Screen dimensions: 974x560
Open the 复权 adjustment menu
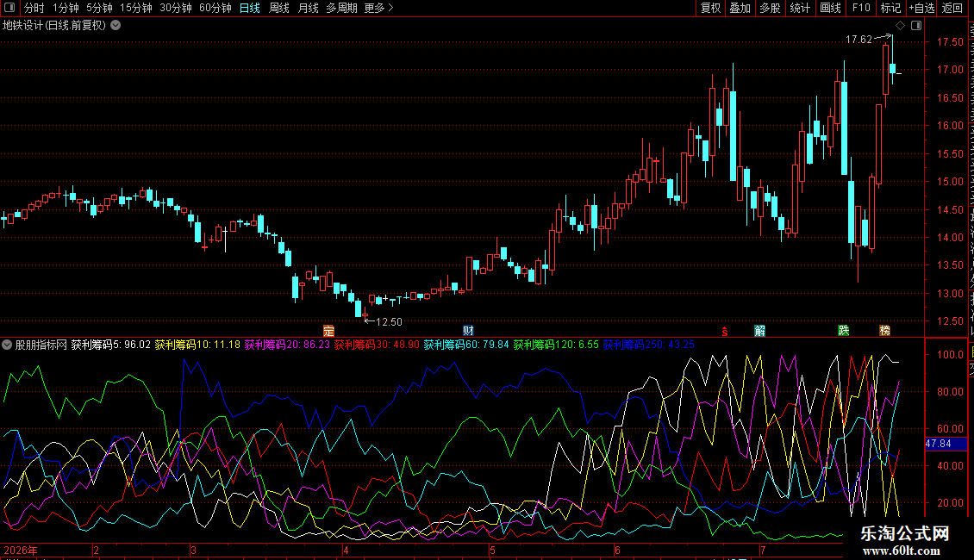[710, 8]
